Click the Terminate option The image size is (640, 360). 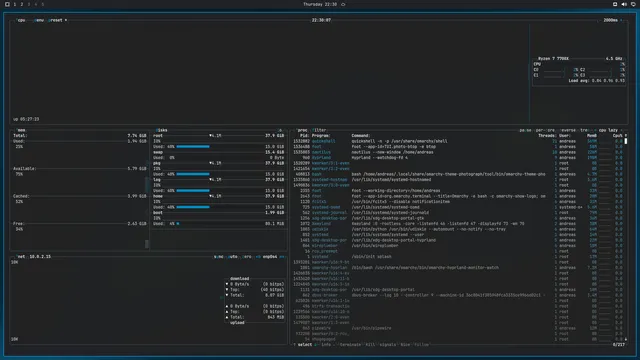tap(350, 345)
